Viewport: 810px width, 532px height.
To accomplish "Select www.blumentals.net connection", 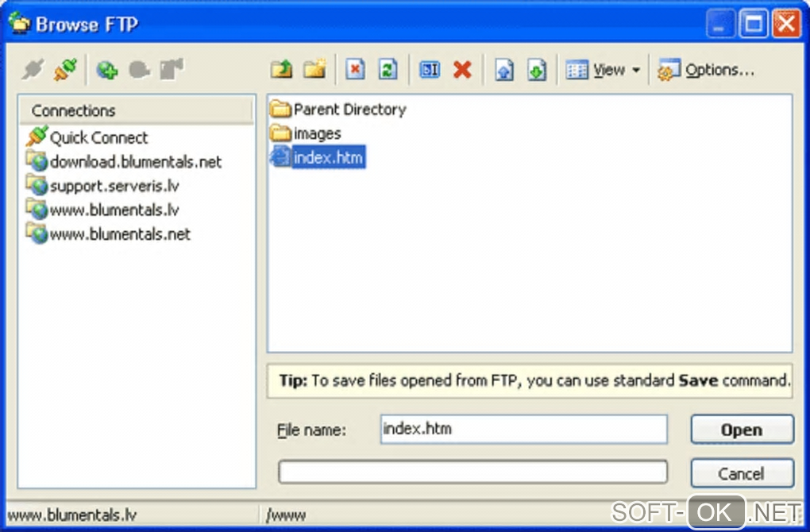I will 109,234.
